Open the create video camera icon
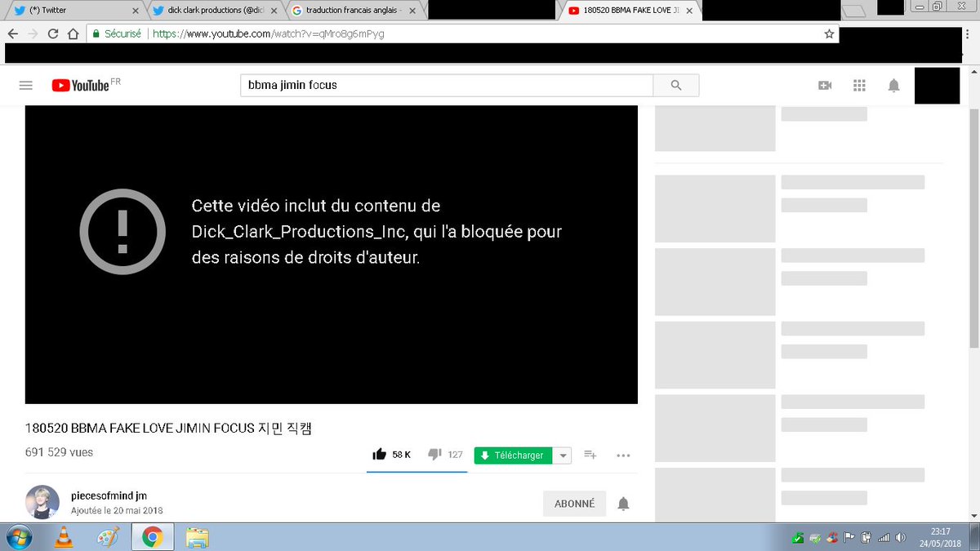The image size is (980, 551). tap(825, 86)
